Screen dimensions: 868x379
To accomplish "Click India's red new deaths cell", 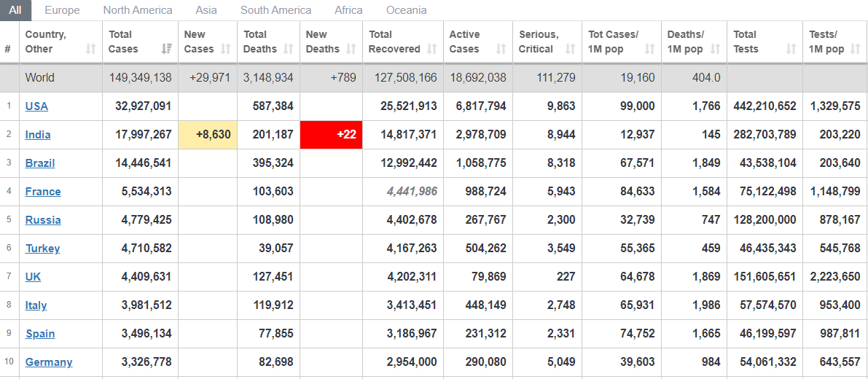I will coord(331,135).
